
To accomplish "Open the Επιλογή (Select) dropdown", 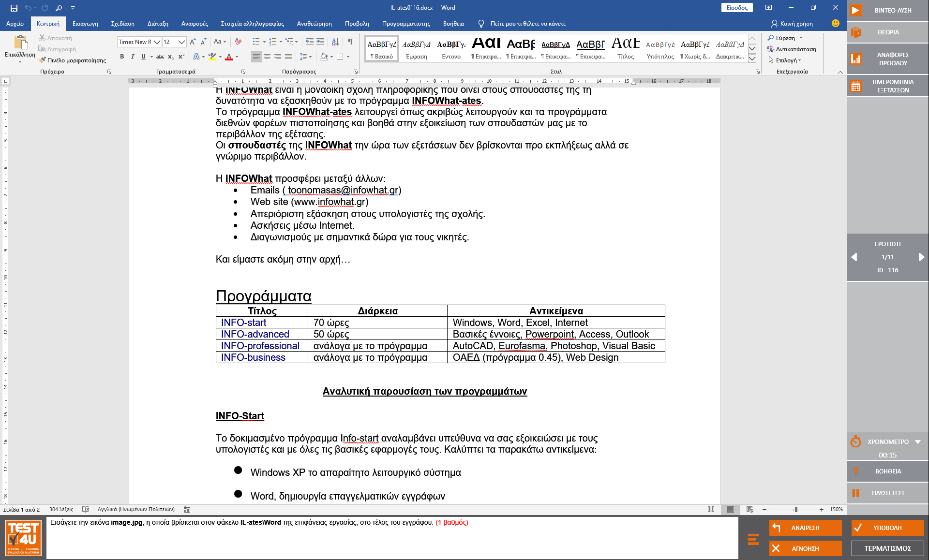I will (x=785, y=60).
